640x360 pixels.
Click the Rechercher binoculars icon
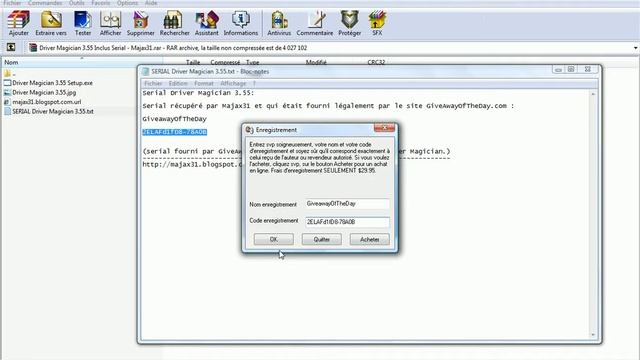[174, 23]
